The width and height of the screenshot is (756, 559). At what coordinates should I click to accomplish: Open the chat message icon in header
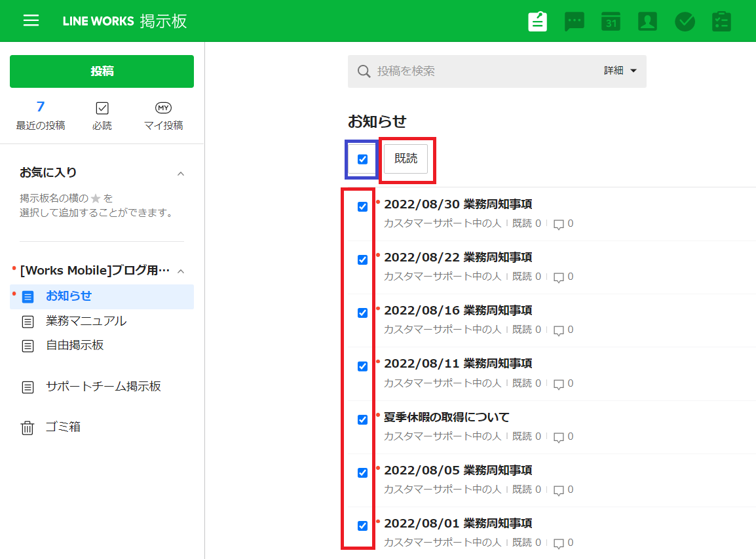[575, 21]
